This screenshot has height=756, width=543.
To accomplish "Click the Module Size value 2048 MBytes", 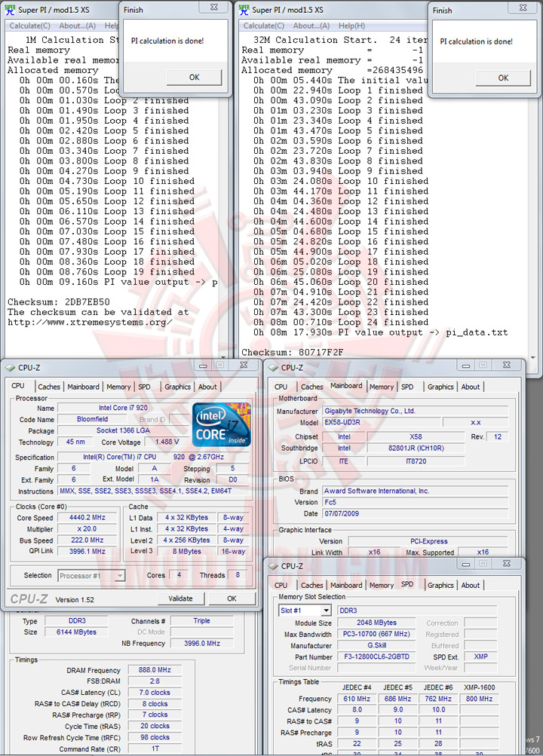I will pyautogui.click(x=376, y=623).
